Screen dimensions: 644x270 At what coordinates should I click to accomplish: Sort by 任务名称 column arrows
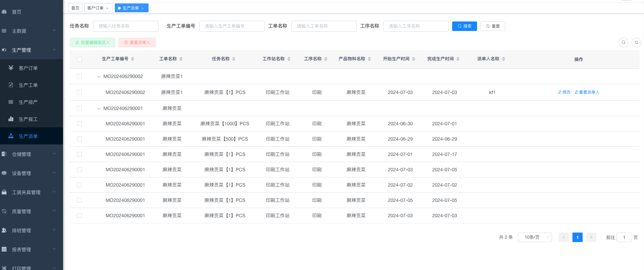[x=234, y=59]
